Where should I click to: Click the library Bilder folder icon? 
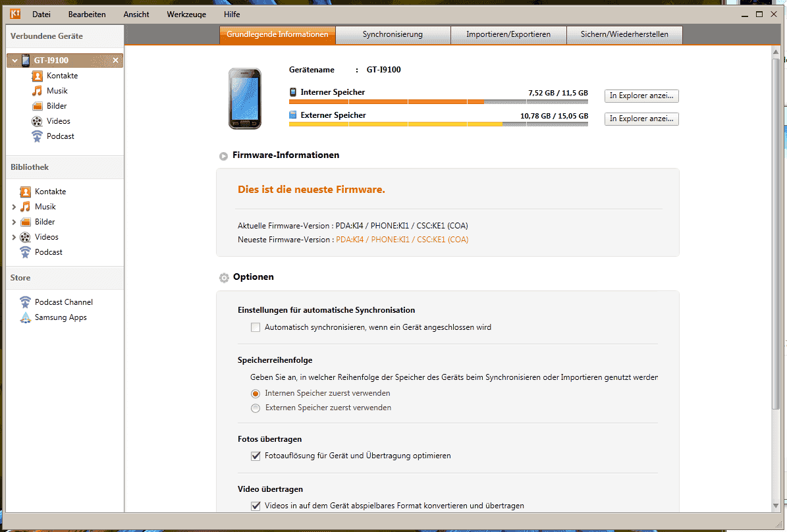[25, 222]
